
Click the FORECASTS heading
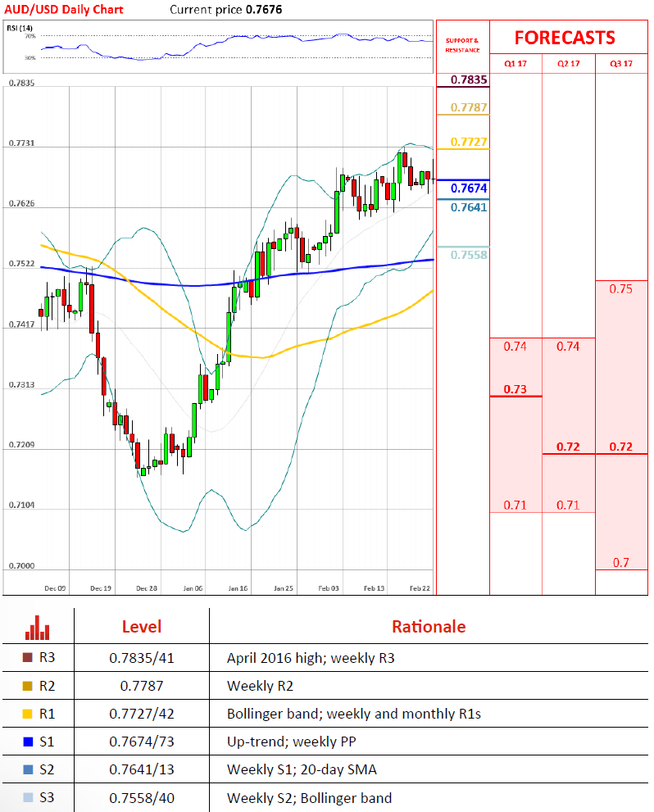point(565,38)
